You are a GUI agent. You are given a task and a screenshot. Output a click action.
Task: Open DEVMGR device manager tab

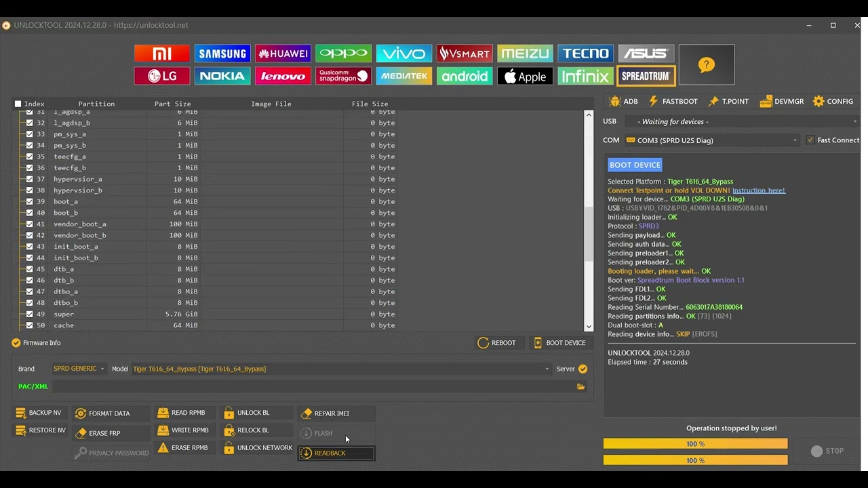tap(782, 102)
